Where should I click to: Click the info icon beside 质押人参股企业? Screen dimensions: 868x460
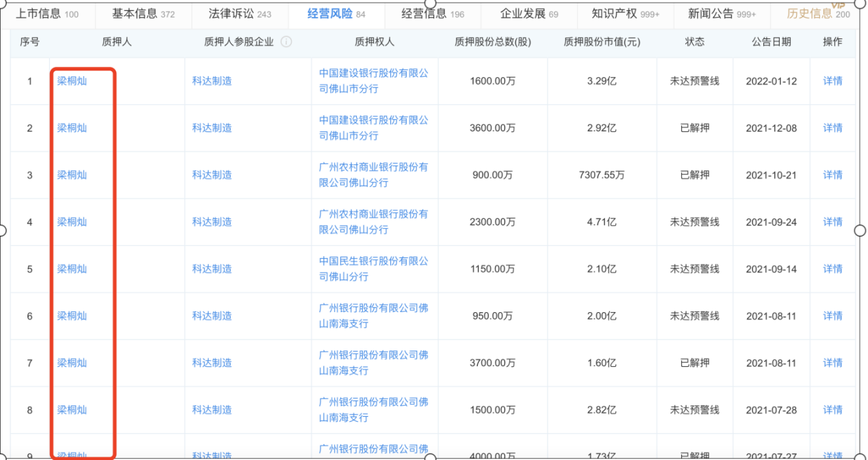point(286,42)
